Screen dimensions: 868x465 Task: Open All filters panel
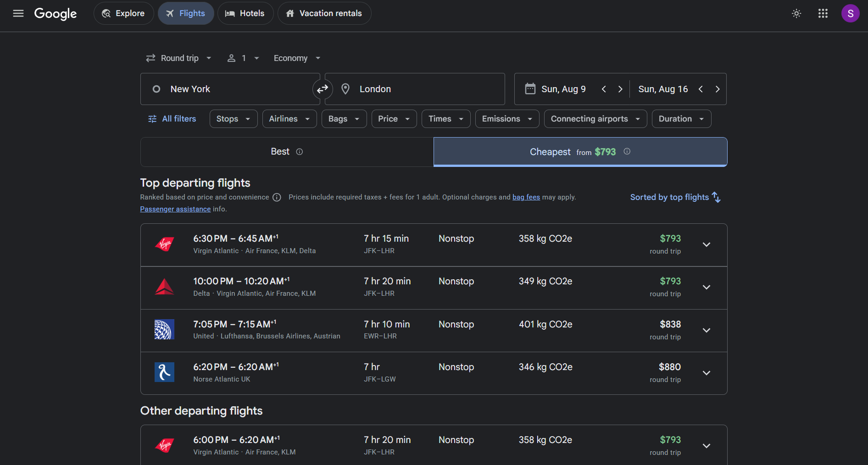click(x=172, y=119)
